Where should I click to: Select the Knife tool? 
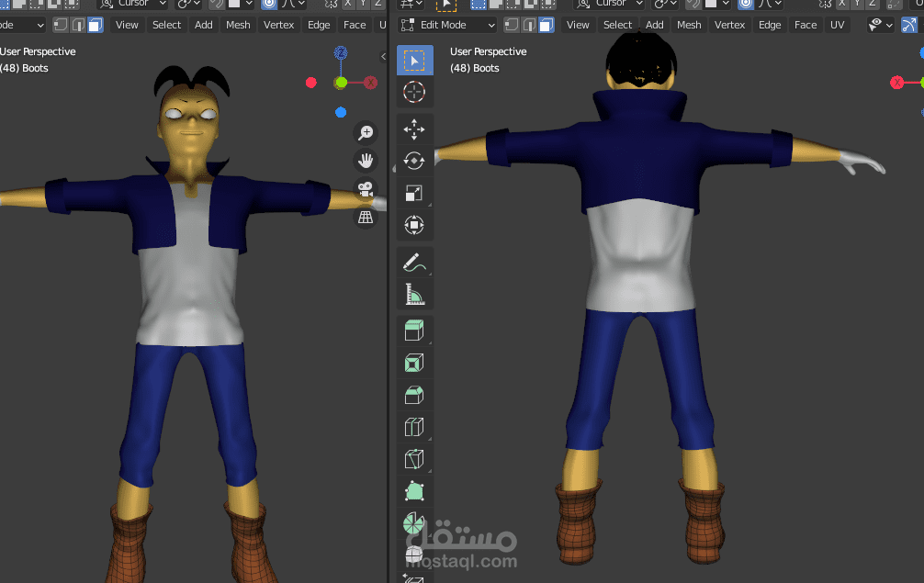point(414,459)
